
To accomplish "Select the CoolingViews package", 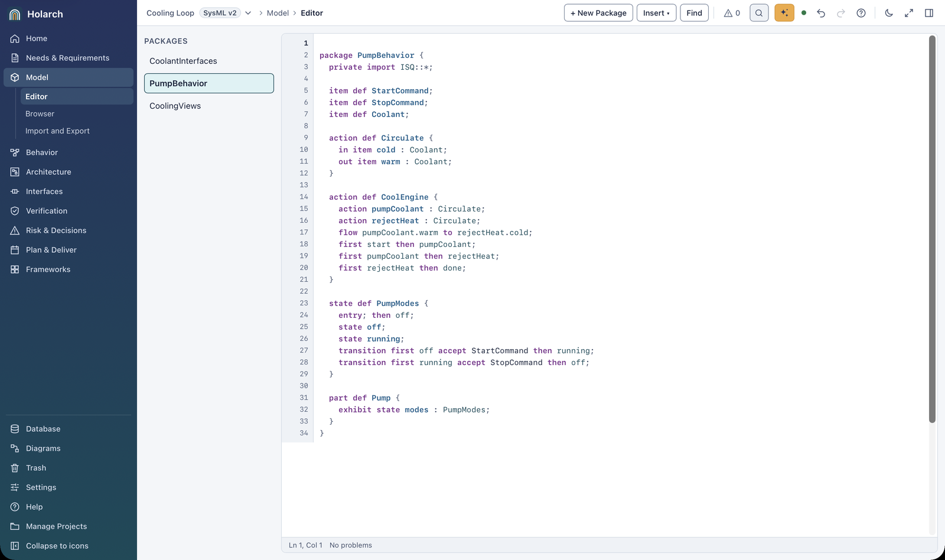I will pyautogui.click(x=209, y=106).
